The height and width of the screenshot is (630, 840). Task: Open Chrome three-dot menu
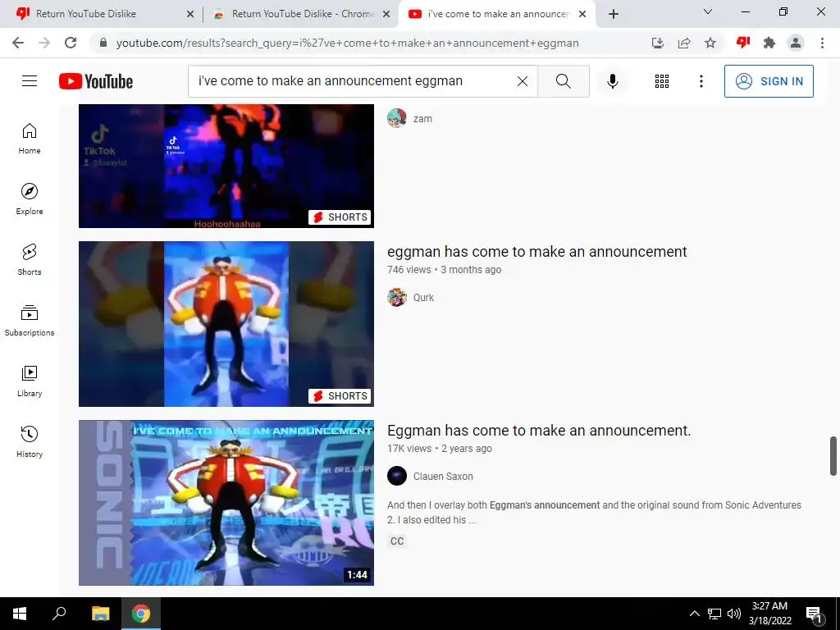(822, 43)
